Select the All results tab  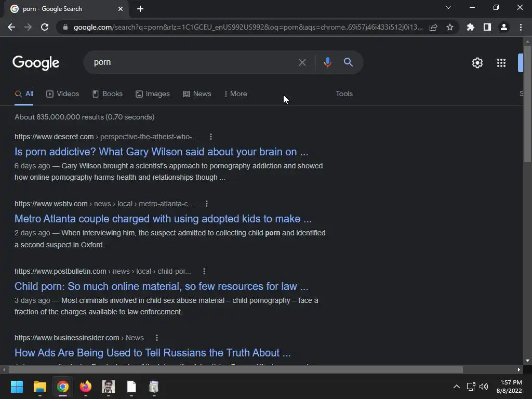pyautogui.click(x=24, y=94)
